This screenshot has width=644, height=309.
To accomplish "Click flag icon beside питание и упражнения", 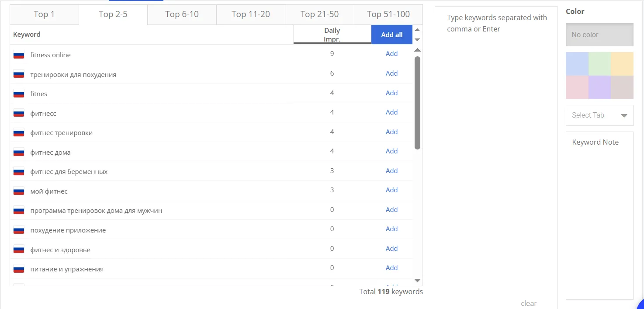I will pos(19,269).
